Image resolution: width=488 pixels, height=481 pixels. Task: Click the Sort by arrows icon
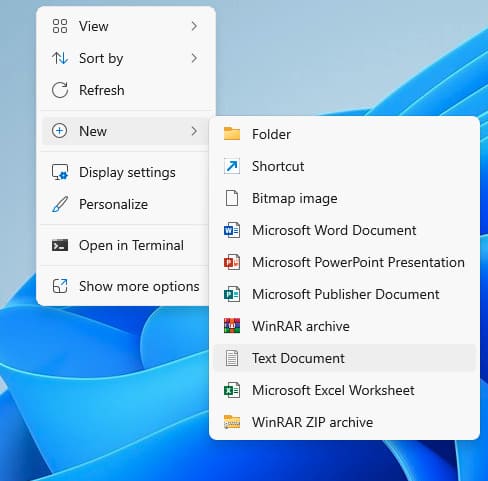[60, 58]
